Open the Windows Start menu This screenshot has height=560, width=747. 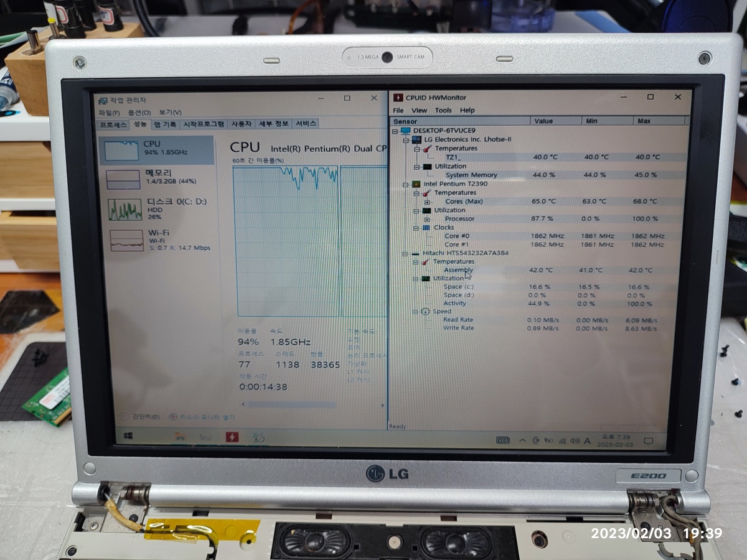128,437
